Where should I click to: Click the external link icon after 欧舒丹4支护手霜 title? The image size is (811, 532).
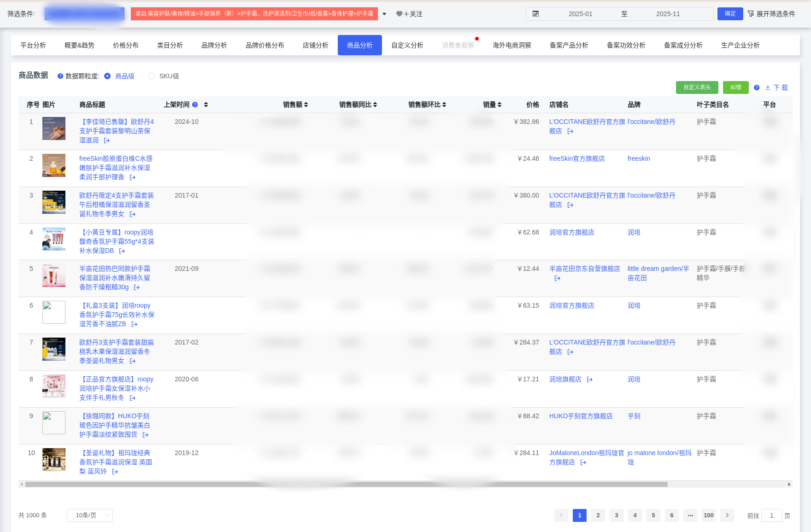106,140
